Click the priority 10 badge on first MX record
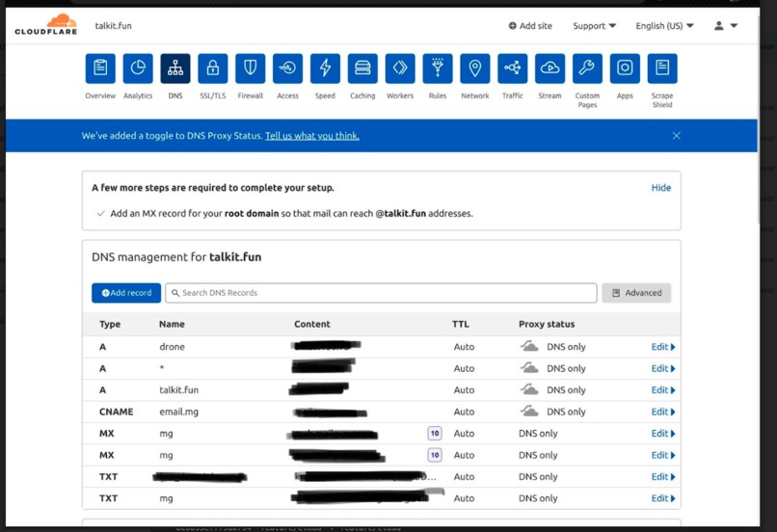 [435, 434]
